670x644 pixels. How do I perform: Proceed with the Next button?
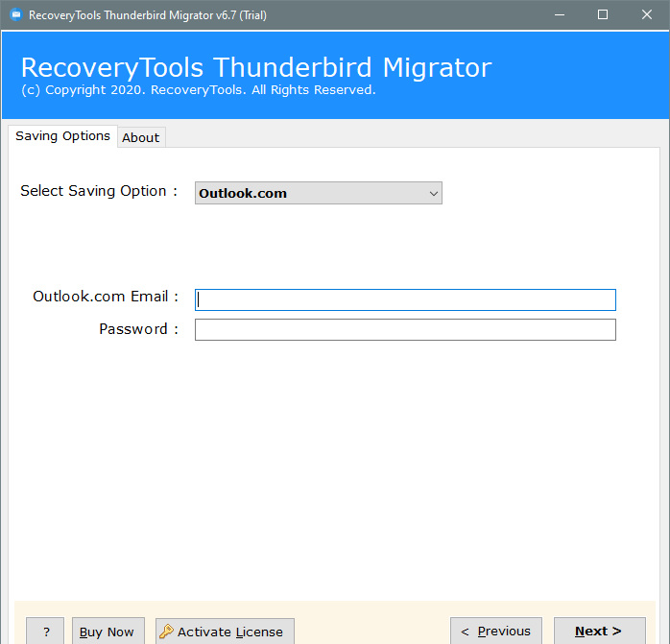pyautogui.click(x=600, y=631)
